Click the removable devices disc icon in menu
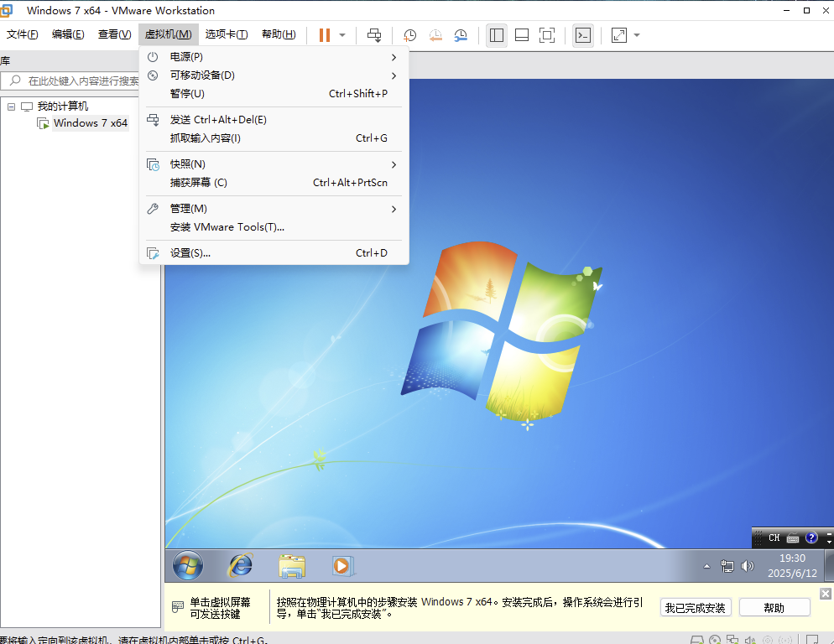The width and height of the screenshot is (834, 644). click(153, 75)
